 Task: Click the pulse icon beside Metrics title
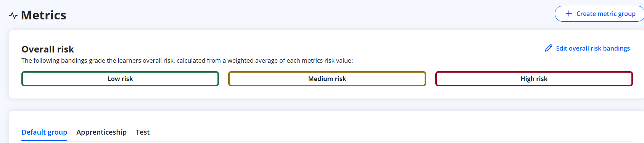pos(13,16)
